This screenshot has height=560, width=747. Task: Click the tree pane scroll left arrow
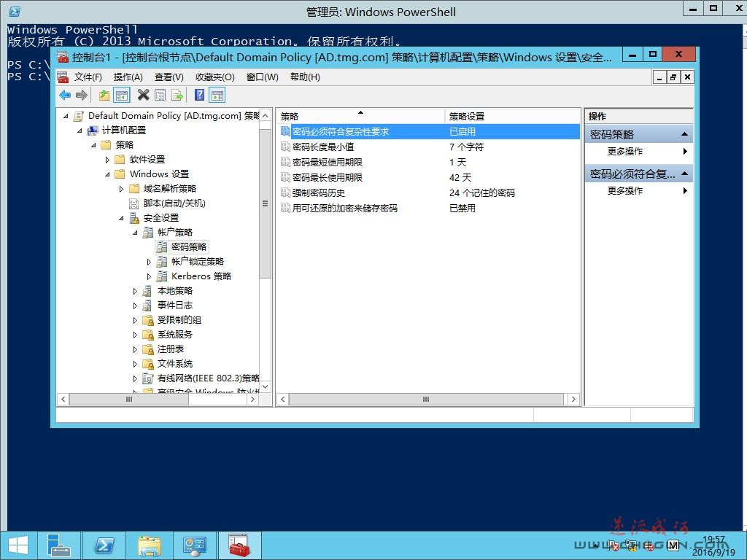[63, 399]
